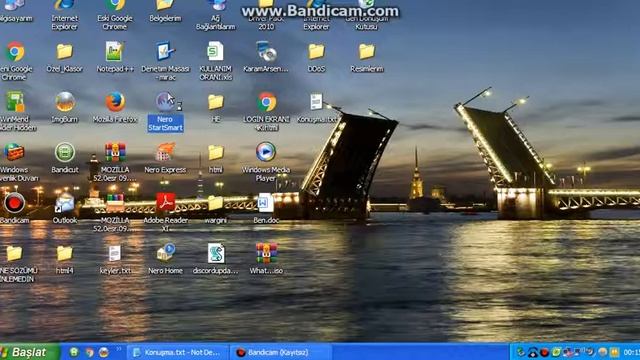Launch the Nero Home shortcut
This screenshot has height=360, width=640.
[x=165, y=259]
